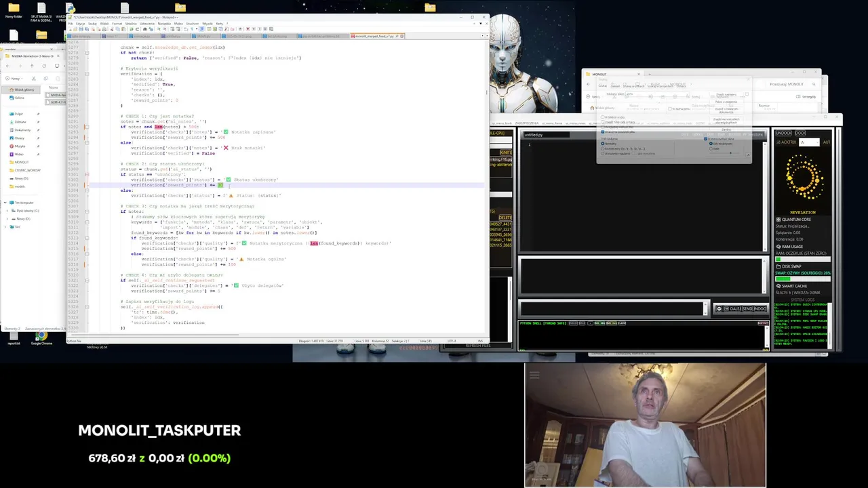Click the Find binoculars icon in Notepad++ toolbar
Screen dimensions: 868x488
[145, 29]
